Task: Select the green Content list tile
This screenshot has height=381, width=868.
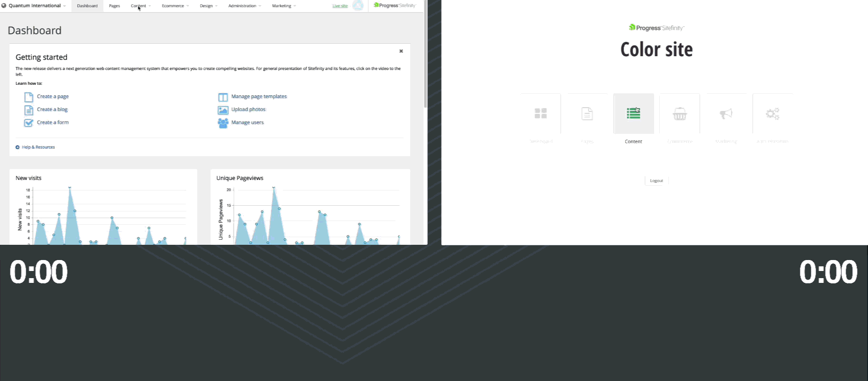Action: [x=633, y=113]
